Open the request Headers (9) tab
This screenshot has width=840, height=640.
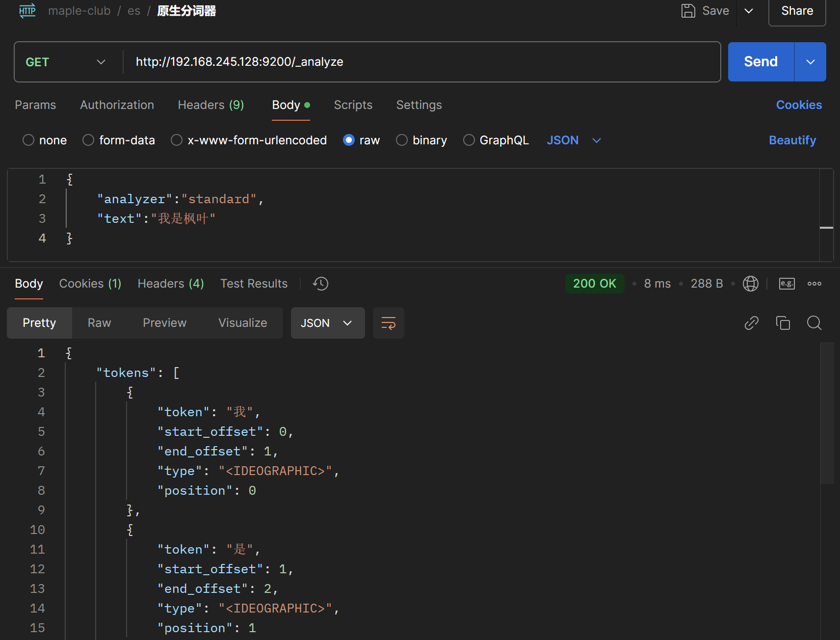[211, 105]
